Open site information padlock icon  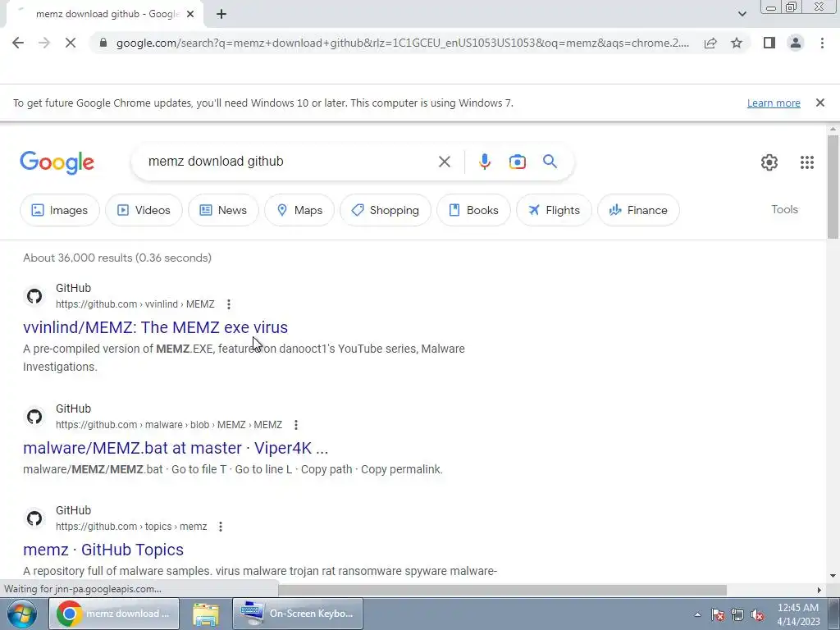(103, 43)
